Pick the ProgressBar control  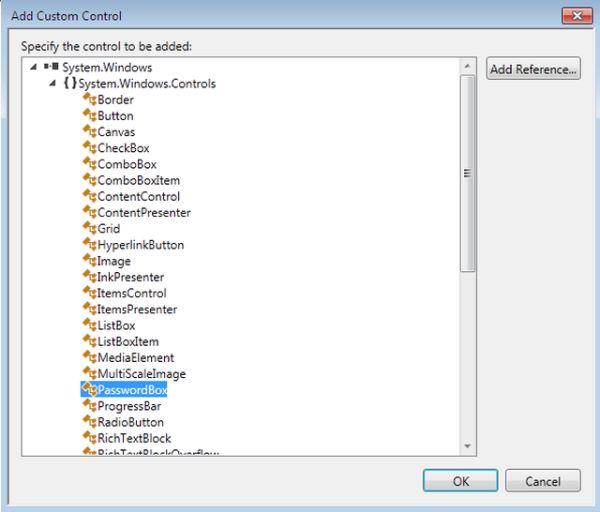(x=122, y=406)
